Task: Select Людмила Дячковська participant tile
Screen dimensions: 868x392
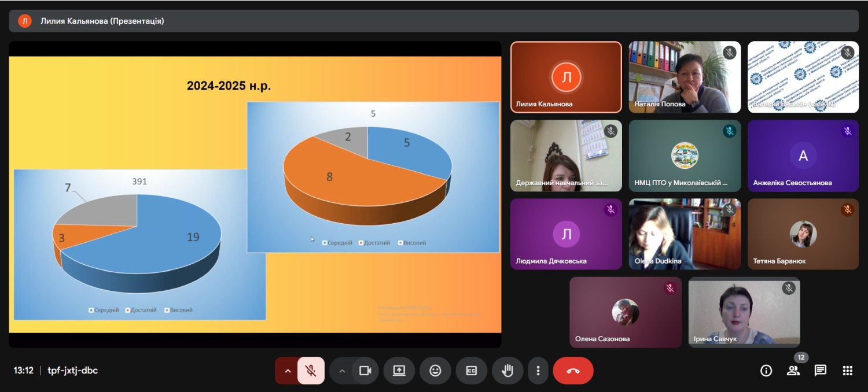Action: point(566,234)
